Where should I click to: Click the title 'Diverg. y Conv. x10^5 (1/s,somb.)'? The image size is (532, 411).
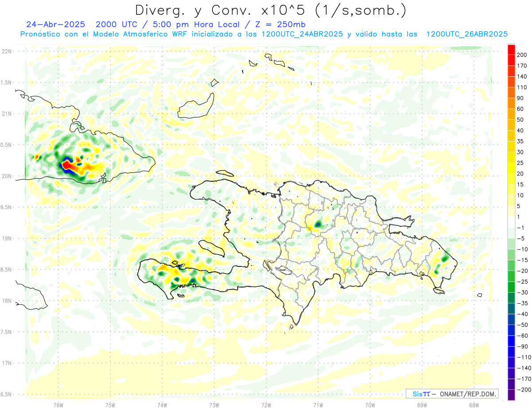click(270, 10)
